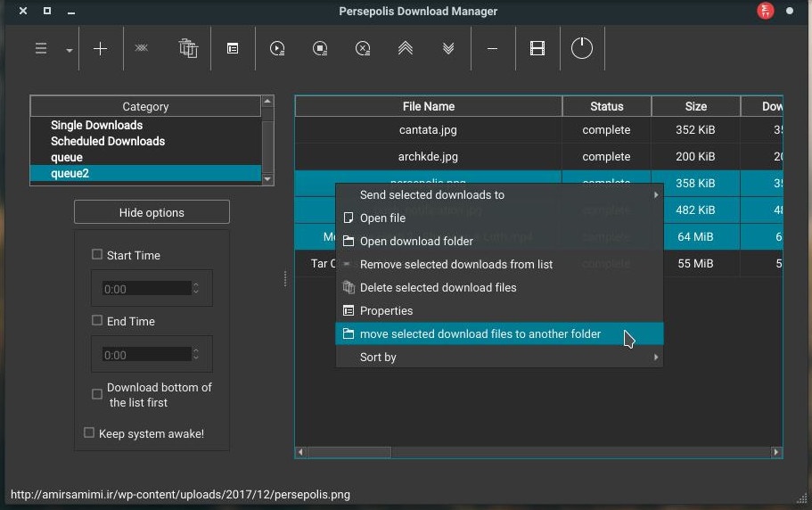Stop the queue with stop icon
This screenshot has height=510, width=812.
pyautogui.click(x=320, y=49)
